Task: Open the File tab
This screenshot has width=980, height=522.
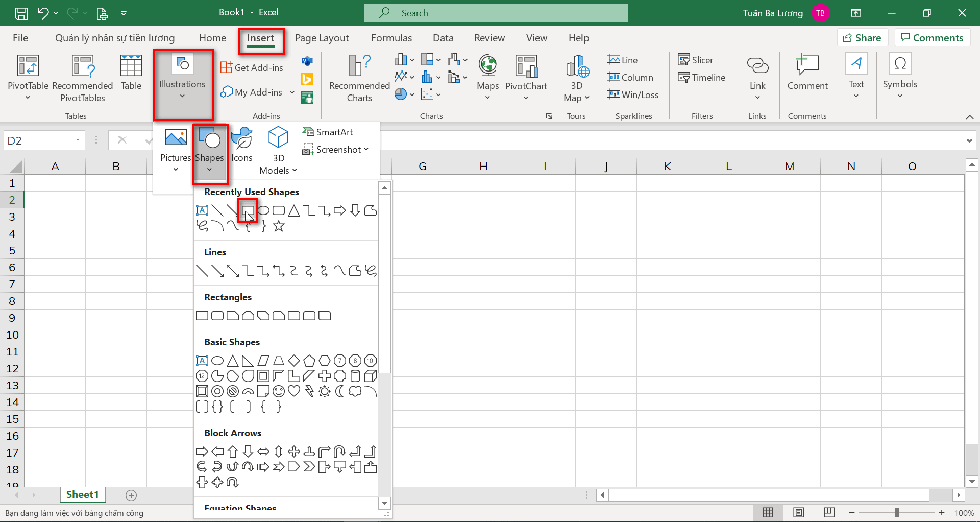Action: 20,38
